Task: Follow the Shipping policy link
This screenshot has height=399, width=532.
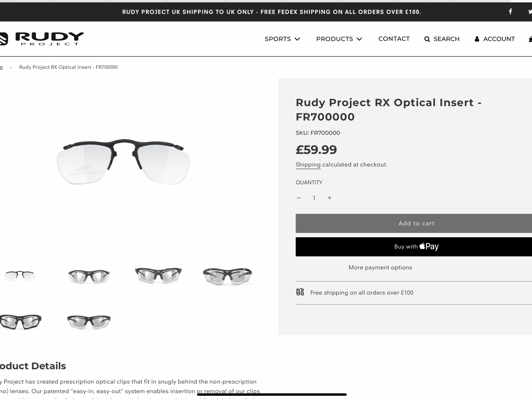Action: [308, 165]
